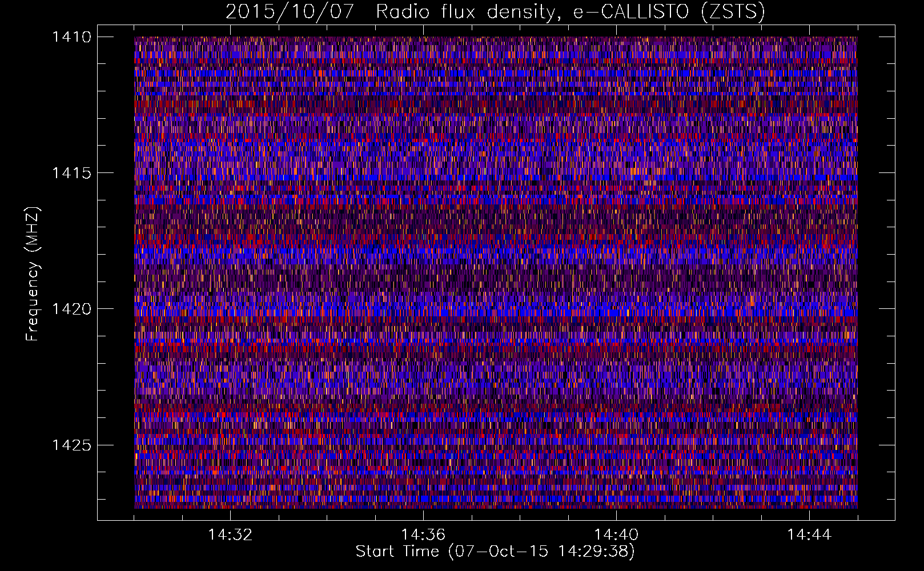924x571 pixels.
Task: Click the 14:32 time tick label
Action: coord(230,535)
